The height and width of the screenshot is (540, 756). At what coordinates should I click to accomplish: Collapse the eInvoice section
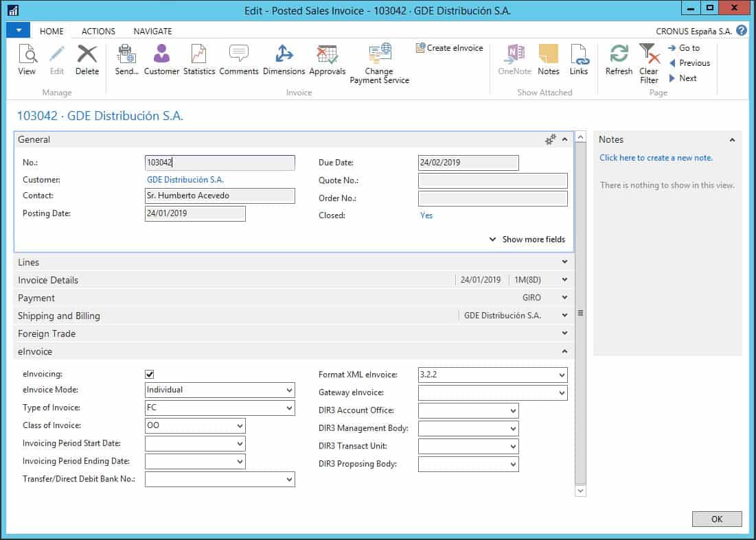pos(564,351)
